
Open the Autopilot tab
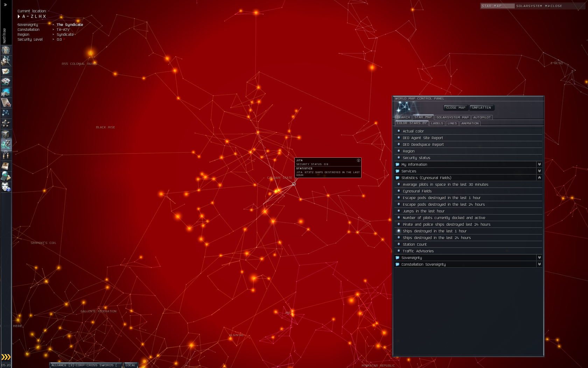pos(482,117)
